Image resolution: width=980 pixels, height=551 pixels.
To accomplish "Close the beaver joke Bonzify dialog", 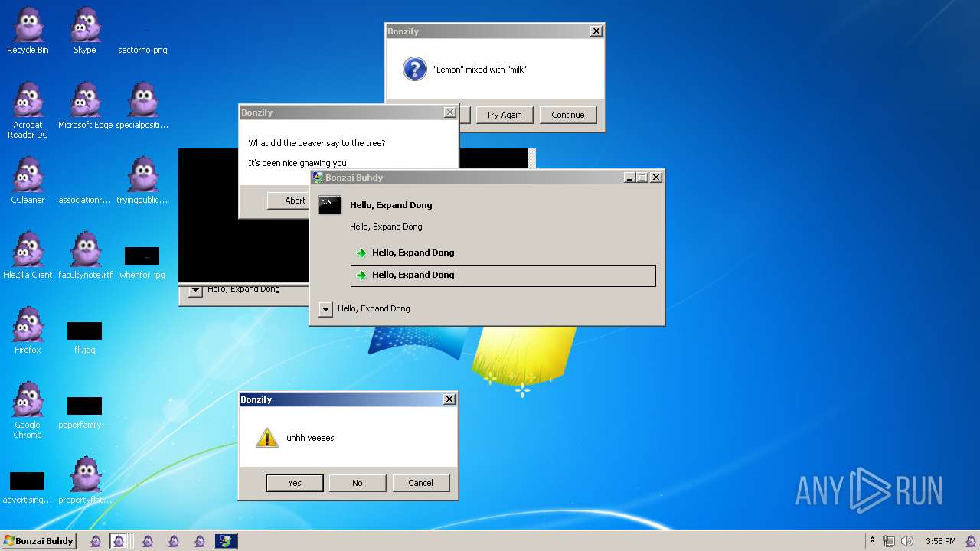I will pos(449,112).
